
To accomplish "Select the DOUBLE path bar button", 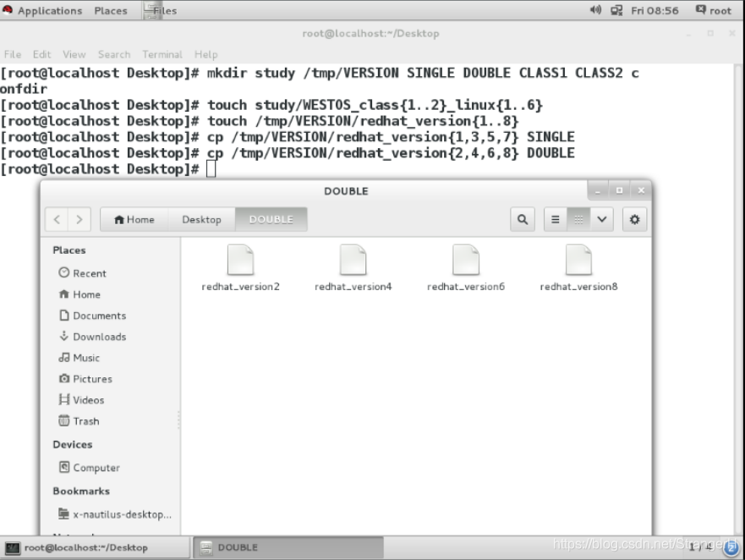I will [271, 220].
